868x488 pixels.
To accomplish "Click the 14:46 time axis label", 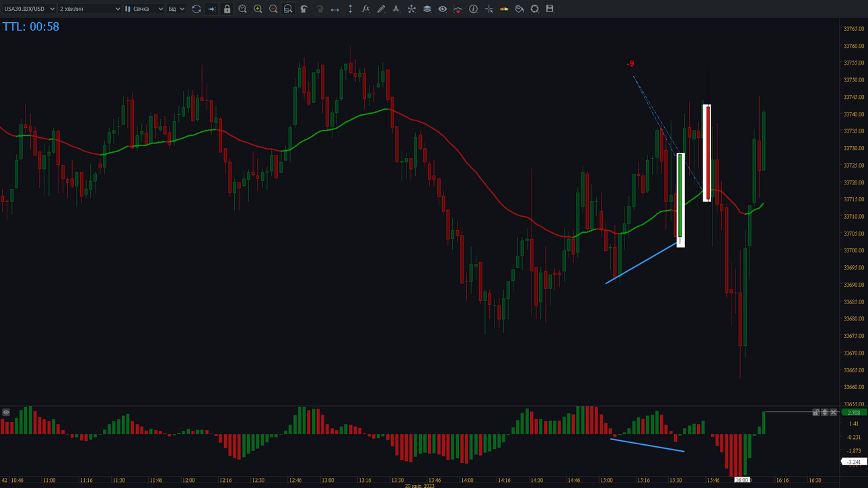I will (573, 481).
